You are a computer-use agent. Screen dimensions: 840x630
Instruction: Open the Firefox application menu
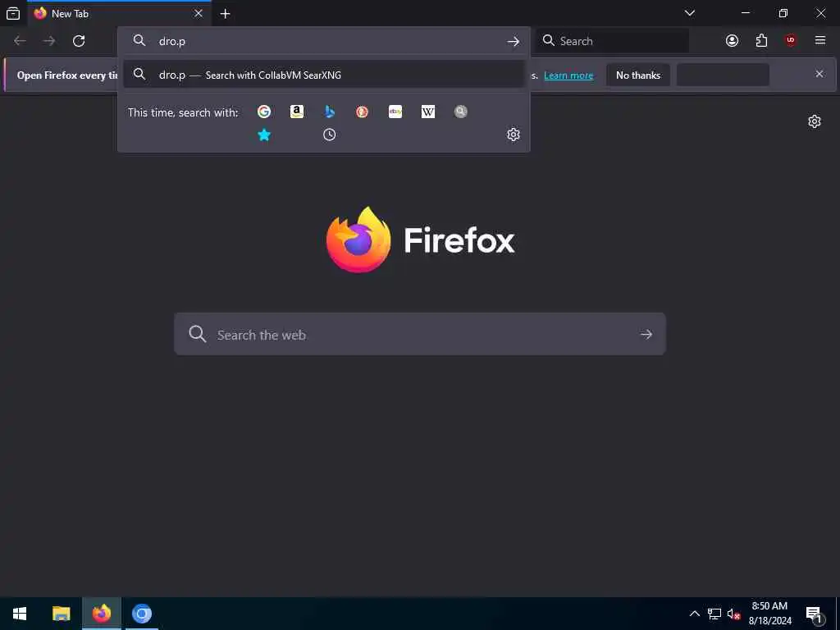click(820, 41)
